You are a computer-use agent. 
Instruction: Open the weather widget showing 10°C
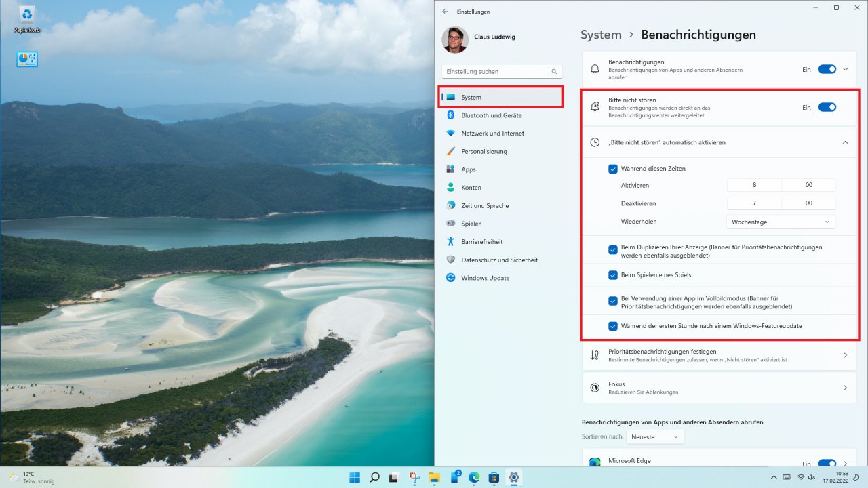tap(31, 477)
